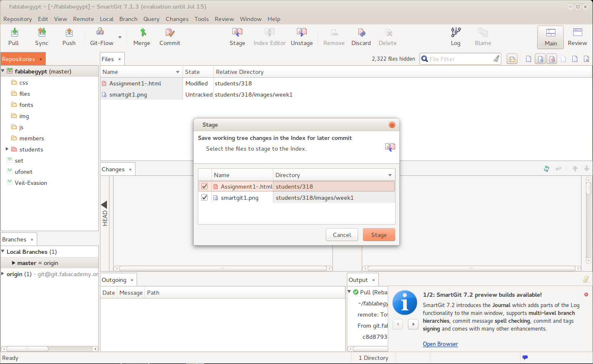The width and height of the screenshot is (593, 364).
Task: Click the Discard toolbar icon
Action: click(x=361, y=32)
